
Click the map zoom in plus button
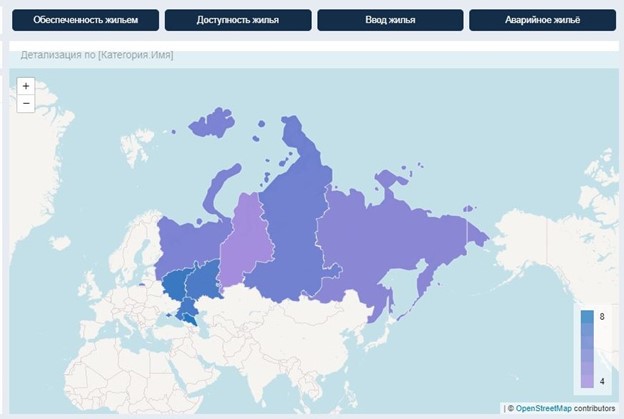[26, 86]
